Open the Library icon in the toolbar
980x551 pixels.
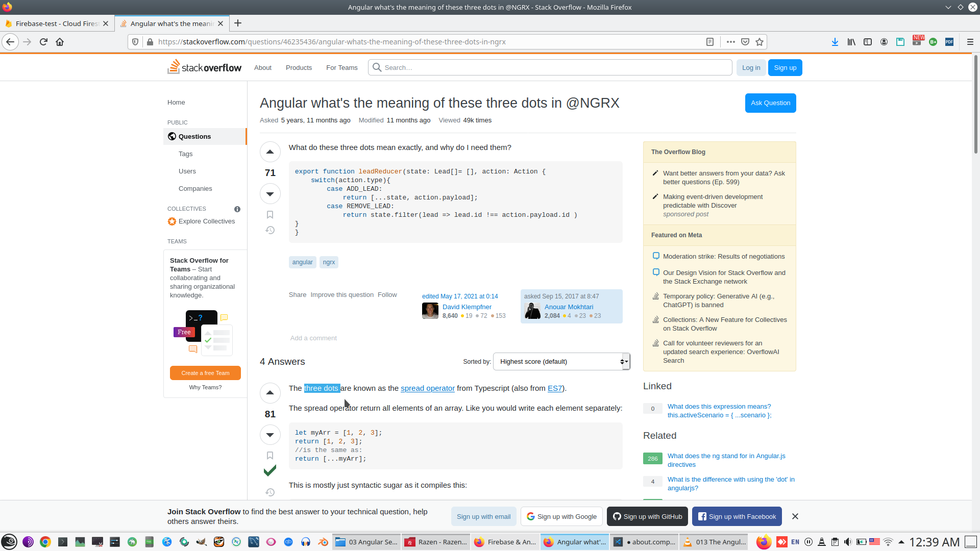pyautogui.click(x=851, y=42)
